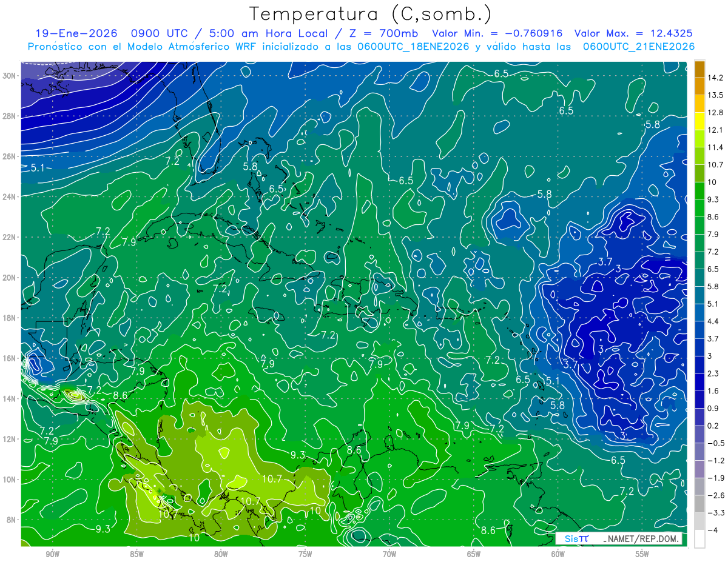This screenshot has height=562, width=728.
Task: Click the '0.2' value on the color scale
Action: 713,426
